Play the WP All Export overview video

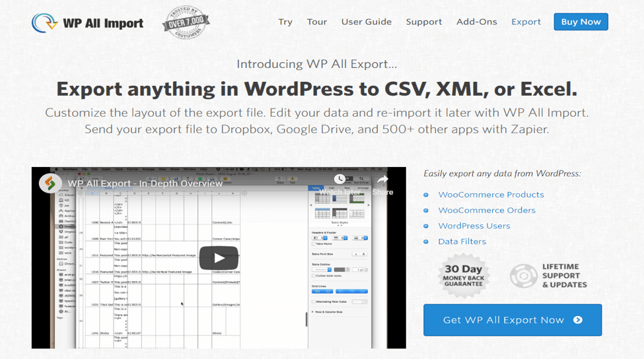219,257
